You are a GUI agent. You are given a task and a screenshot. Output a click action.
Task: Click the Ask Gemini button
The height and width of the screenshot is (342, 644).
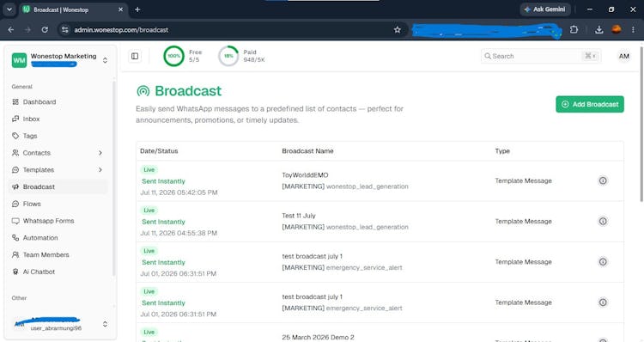(x=545, y=9)
